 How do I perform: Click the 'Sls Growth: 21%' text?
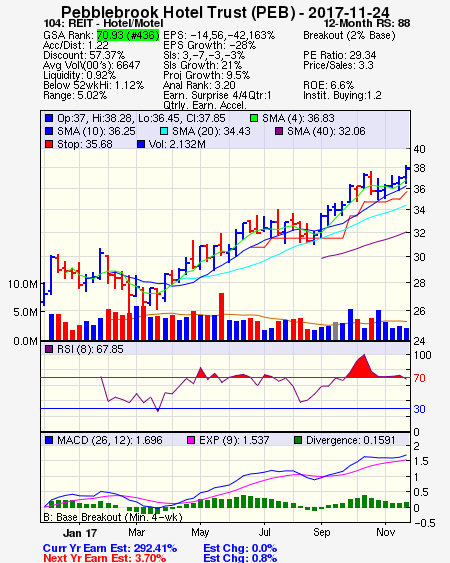point(202,65)
